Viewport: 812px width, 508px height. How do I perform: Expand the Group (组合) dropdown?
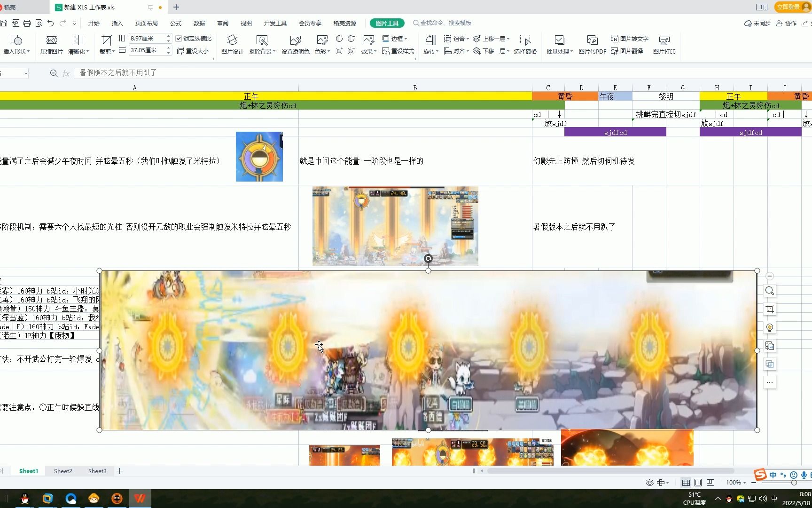[468, 39]
